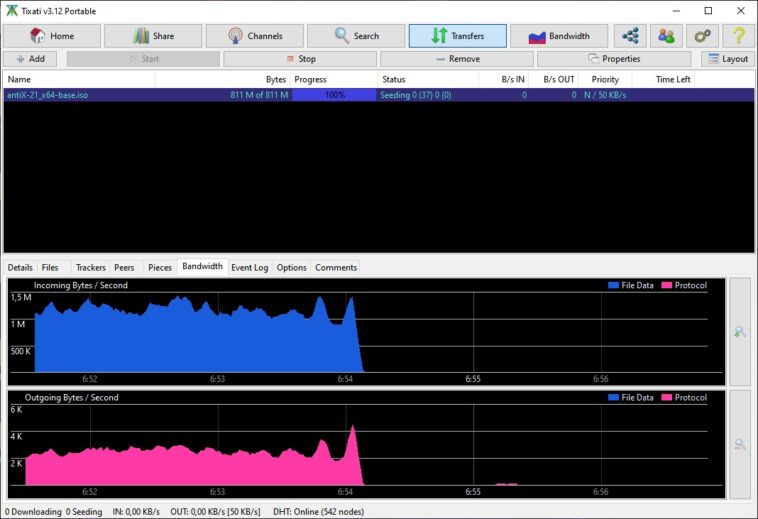The height and width of the screenshot is (519, 758).
Task: Minimize the Tixati window
Action: pyautogui.click(x=676, y=11)
